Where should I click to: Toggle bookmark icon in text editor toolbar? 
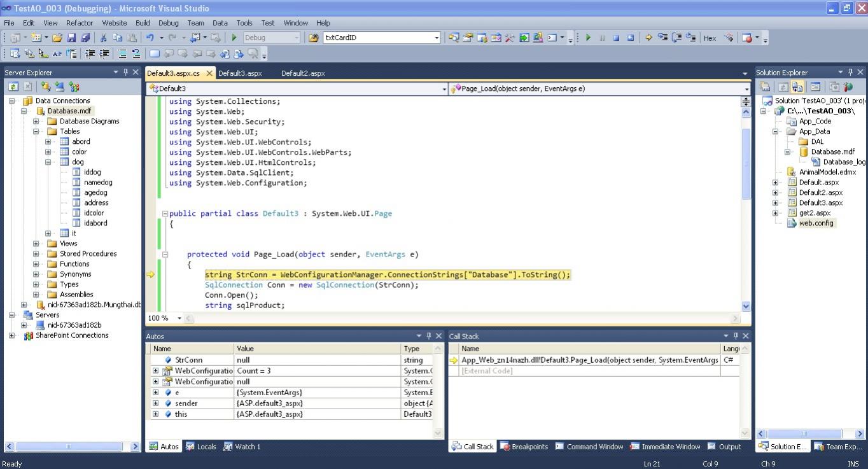[155, 53]
